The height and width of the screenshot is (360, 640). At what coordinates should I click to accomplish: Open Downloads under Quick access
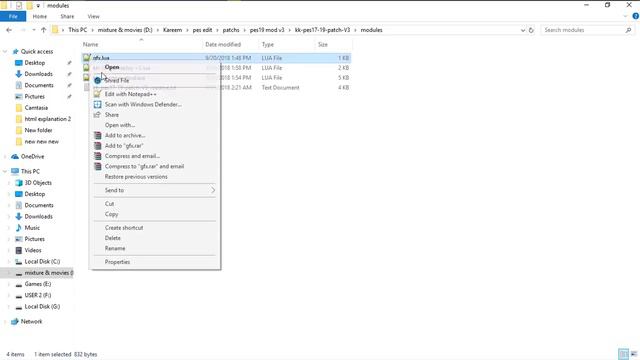(38, 74)
